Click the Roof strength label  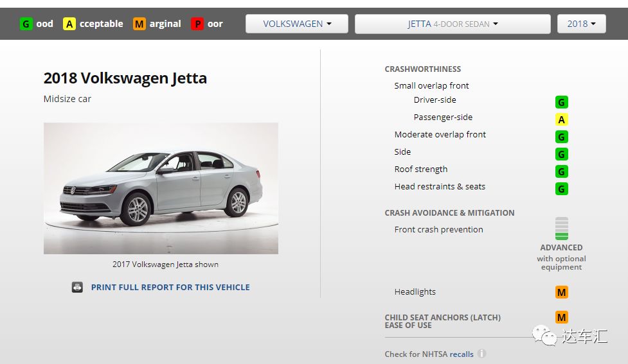421,169
